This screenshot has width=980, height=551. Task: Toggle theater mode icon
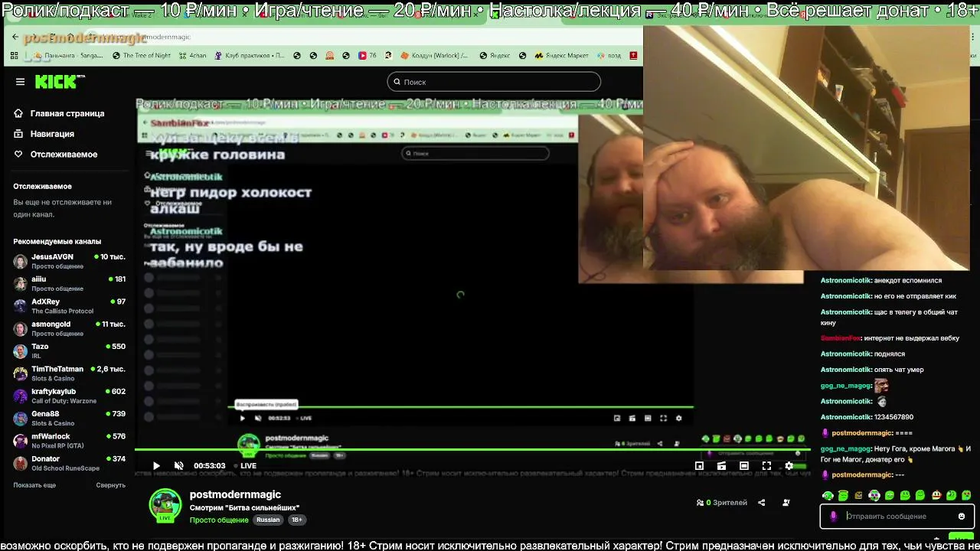(x=744, y=465)
